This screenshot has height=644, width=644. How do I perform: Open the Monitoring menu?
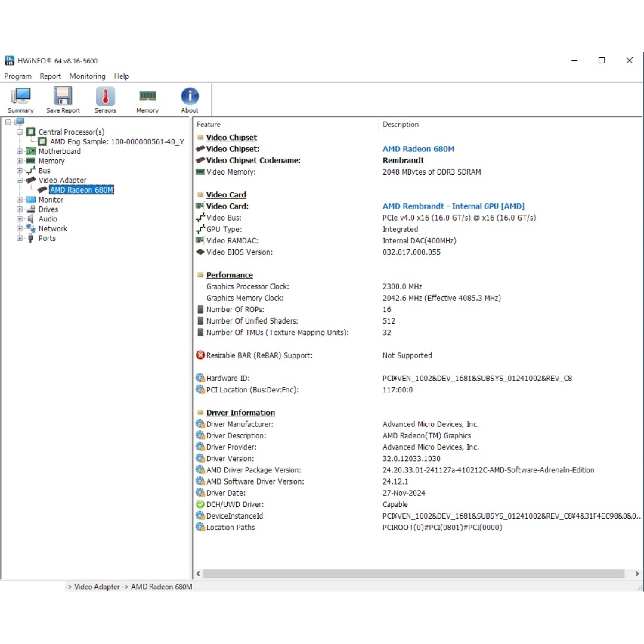[87, 76]
